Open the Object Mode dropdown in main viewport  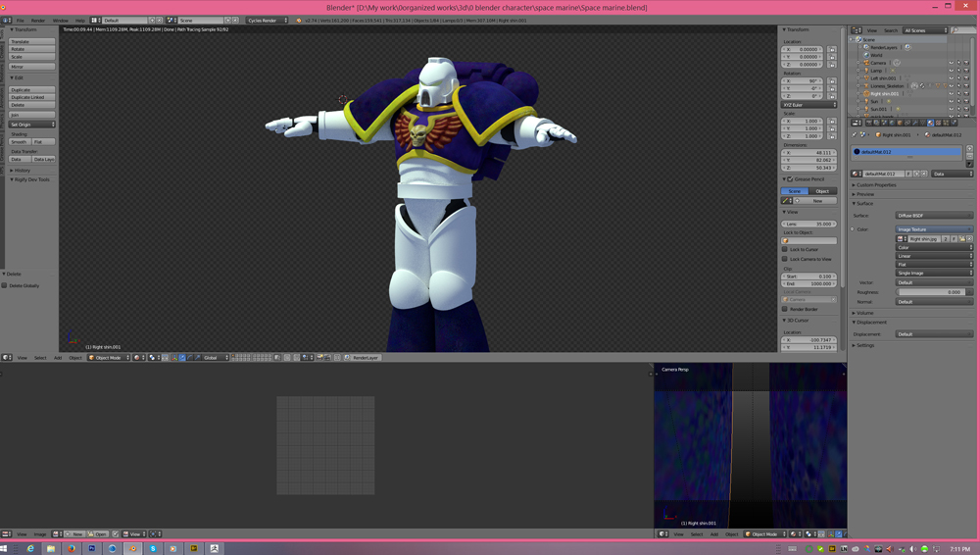108,357
